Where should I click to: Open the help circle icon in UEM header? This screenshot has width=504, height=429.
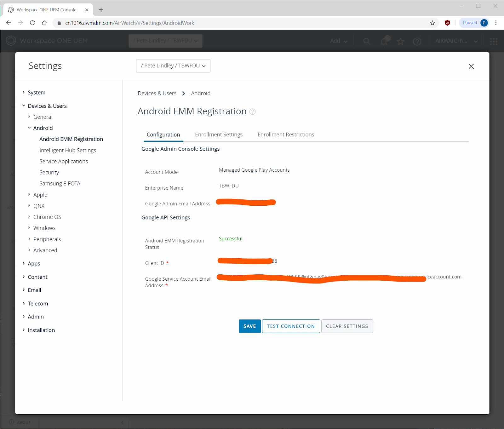[x=417, y=41]
